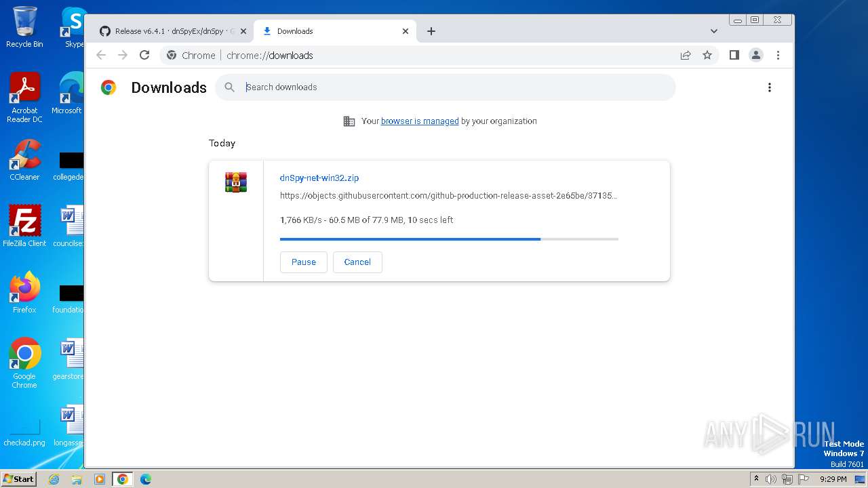This screenshot has height=488, width=868.
Task: Click the Chrome logo next to Downloads heading
Action: click(x=108, y=87)
